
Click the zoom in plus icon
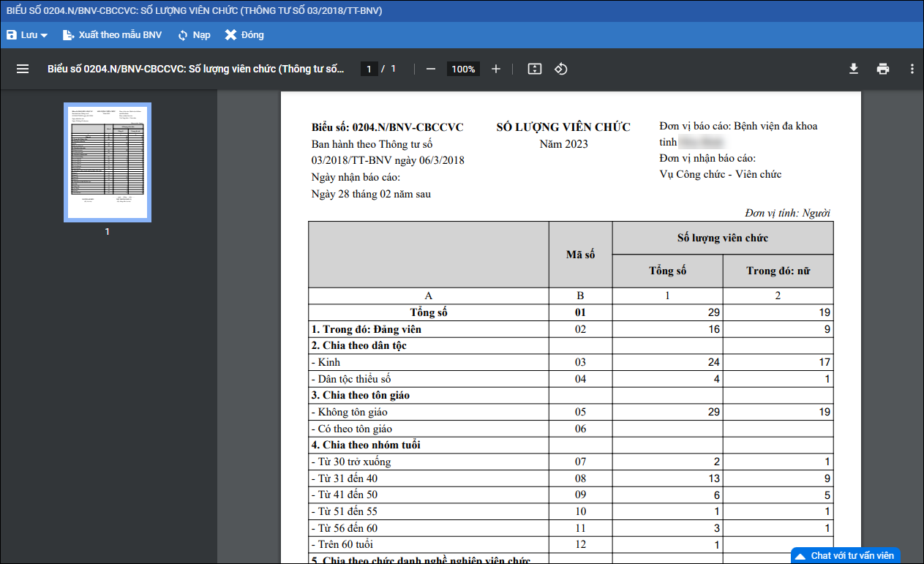coord(496,69)
